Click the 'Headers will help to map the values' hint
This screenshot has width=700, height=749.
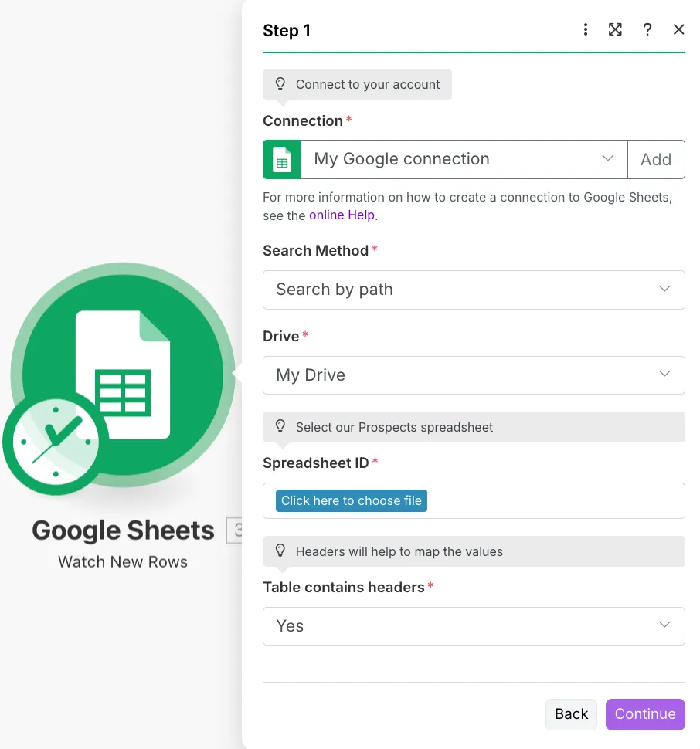click(x=474, y=551)
